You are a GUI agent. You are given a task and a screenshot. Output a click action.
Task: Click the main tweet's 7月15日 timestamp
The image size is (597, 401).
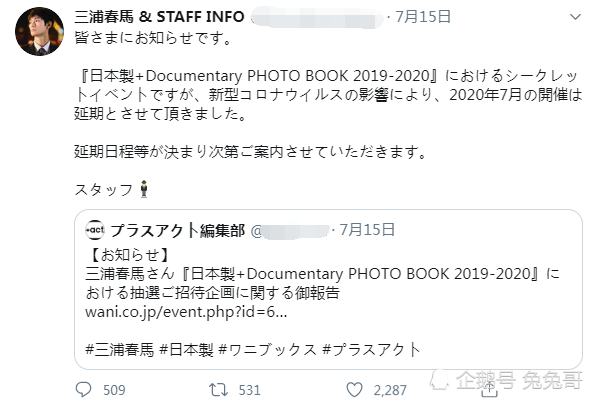tap(423, 17)
